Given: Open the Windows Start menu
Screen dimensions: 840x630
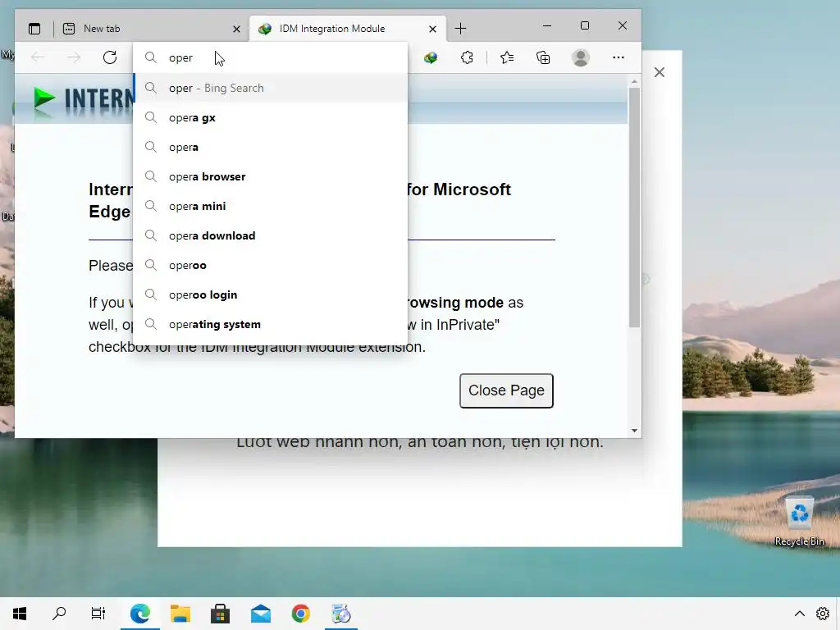Looking at the screenshot, I should point(20,614).
